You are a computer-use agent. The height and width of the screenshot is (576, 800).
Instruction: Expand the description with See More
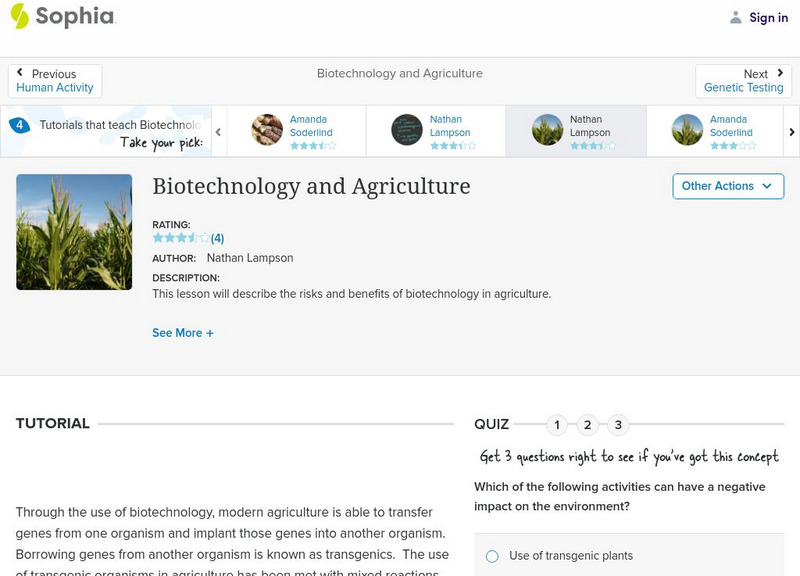183,332
